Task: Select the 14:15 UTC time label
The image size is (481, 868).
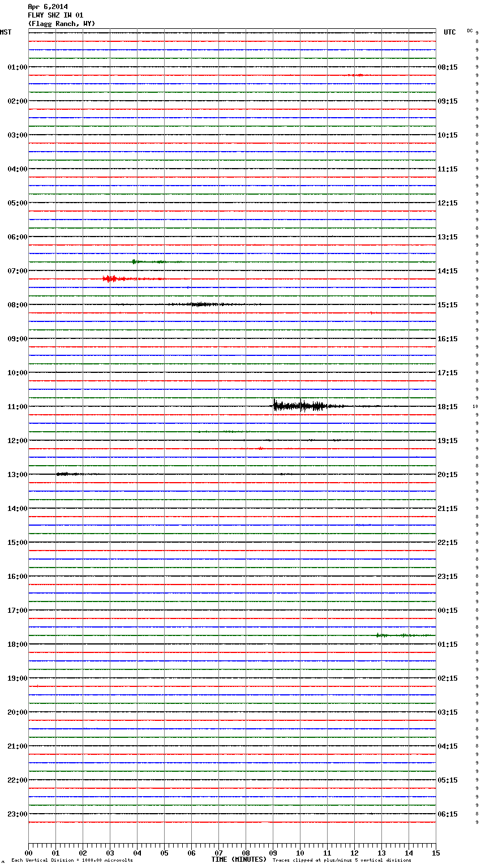Action: tap(448, 271)
